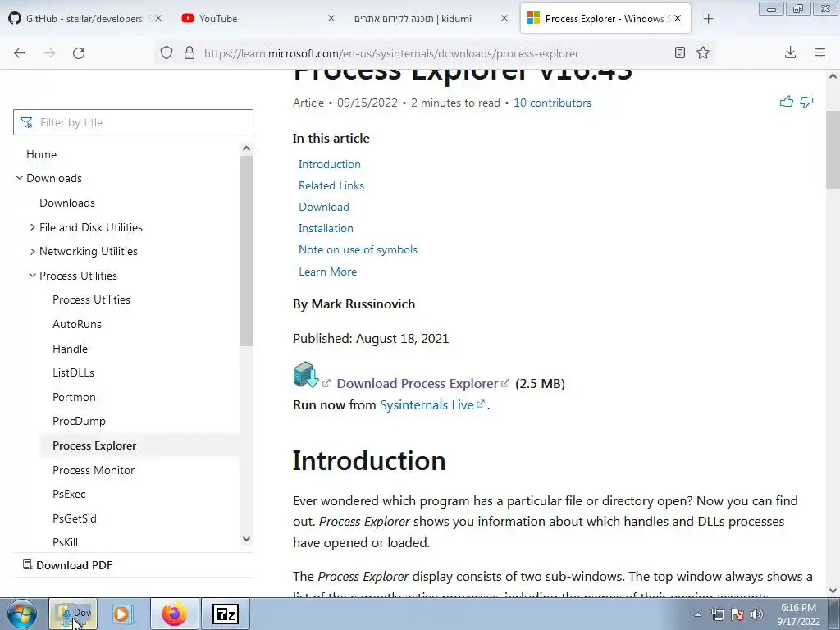Image resolution: width=840 pixels, height=630 pixels.
Task: Click the padlock site security icon
Action: tap(189, 53)
